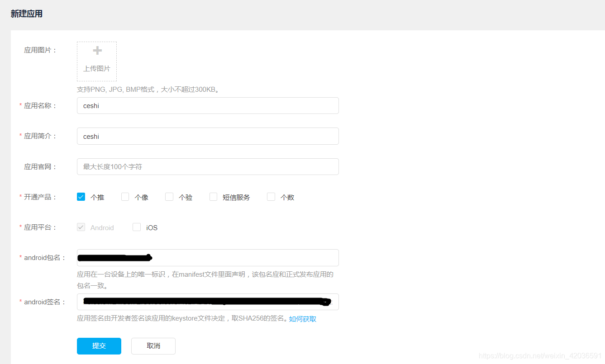The image size is (605, 364).
Task: Open the 如何获取 help link
Action: point(303,319)
